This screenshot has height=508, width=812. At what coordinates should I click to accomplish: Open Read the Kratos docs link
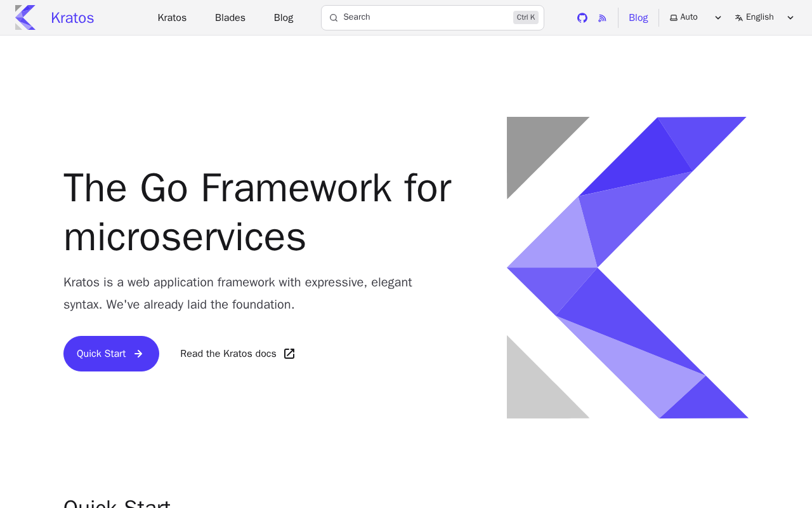coord(237,354)
